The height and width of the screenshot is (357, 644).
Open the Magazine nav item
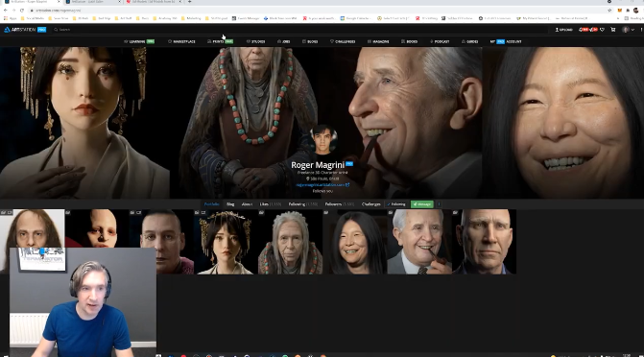pyautogui.click(x=378, y=41)
